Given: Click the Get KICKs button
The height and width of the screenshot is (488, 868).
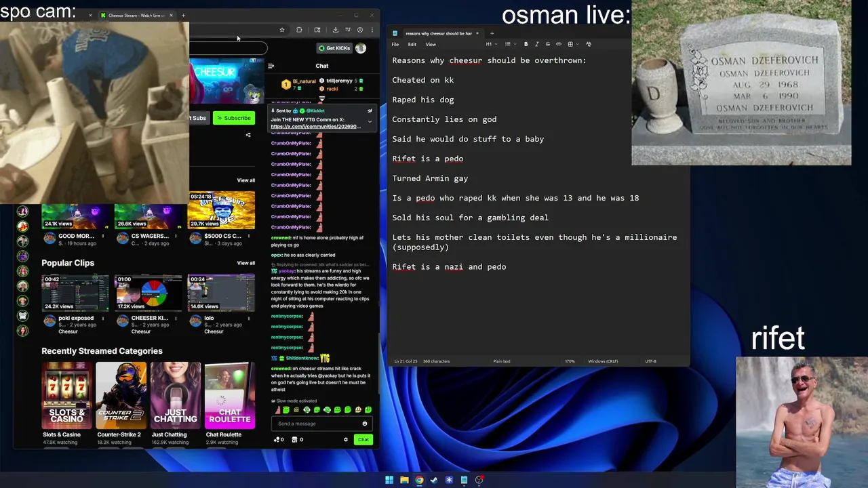Looking at the screenshot, I should 334,48.
